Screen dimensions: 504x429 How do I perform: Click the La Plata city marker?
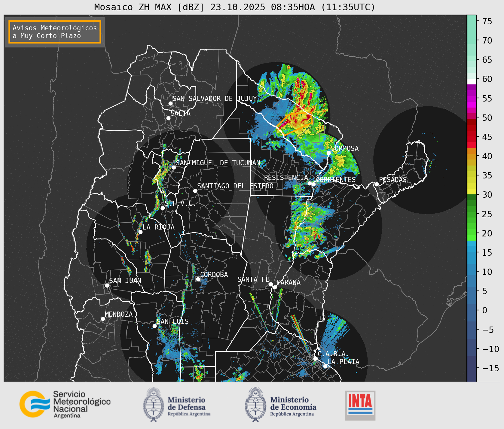tap(325, 366)
